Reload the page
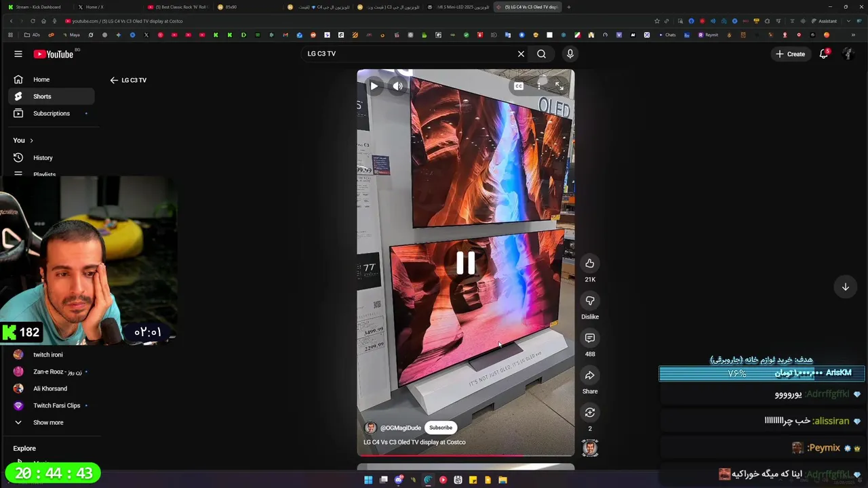 tap(33, 21)
